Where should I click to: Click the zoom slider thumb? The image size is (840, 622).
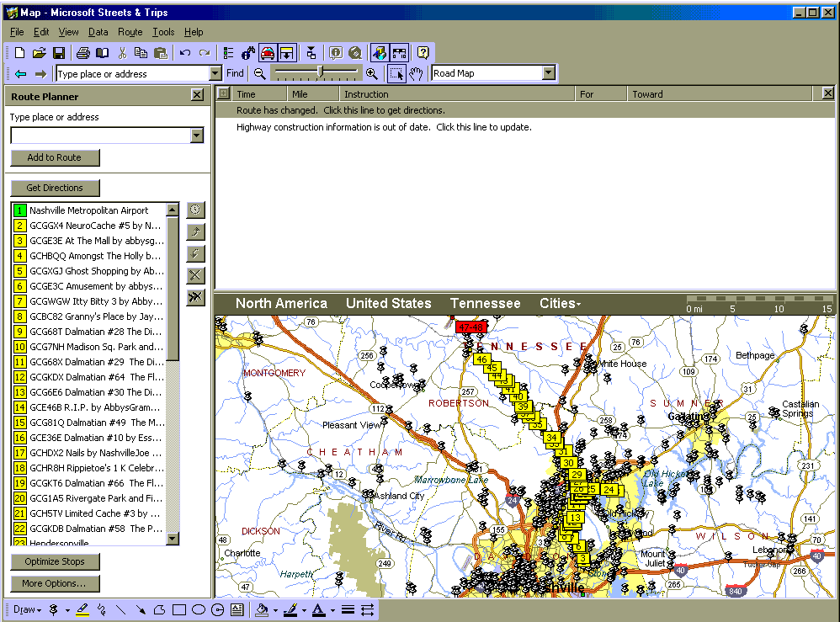tap(321, 72)
